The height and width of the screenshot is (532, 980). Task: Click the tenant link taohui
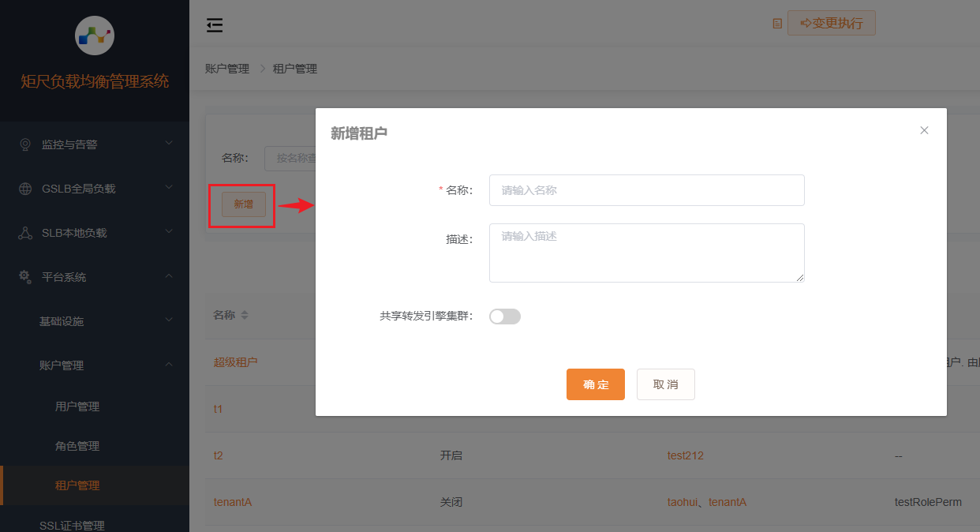(682, 502)
